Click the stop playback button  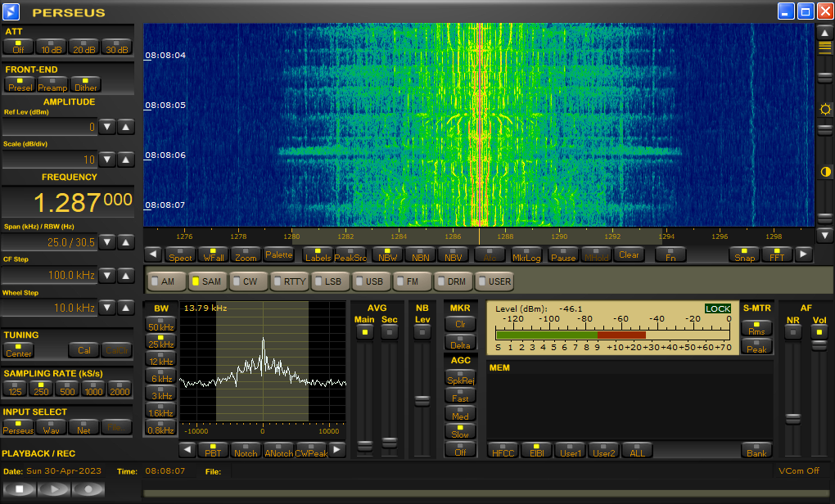(x=20, y=488)
